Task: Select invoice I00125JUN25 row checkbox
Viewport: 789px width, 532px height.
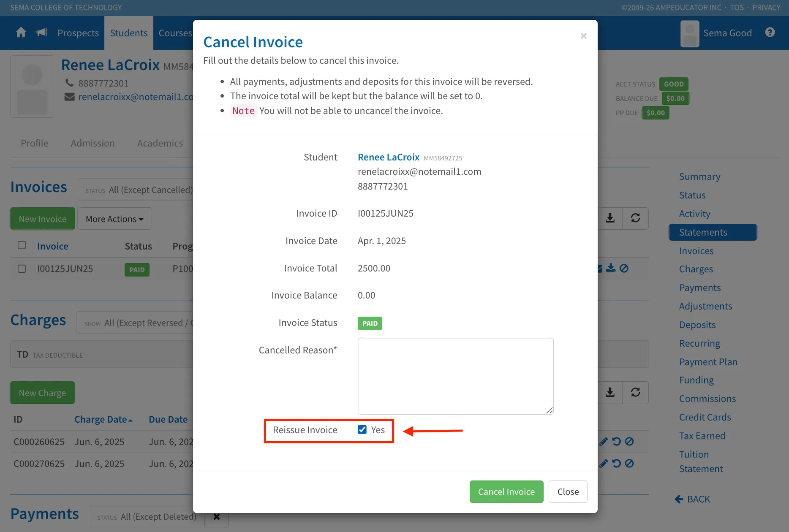Action: [x=22, y=269]
